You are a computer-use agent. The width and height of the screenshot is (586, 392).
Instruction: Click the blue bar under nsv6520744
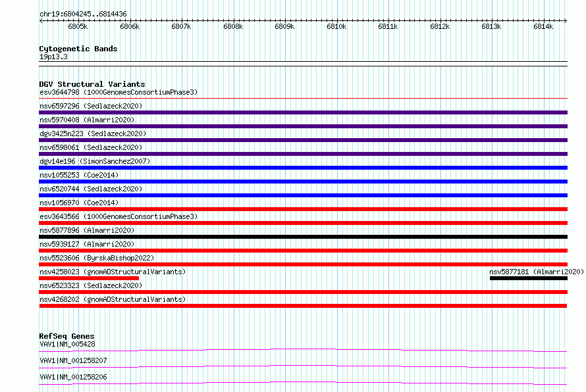tap(303, 195)
